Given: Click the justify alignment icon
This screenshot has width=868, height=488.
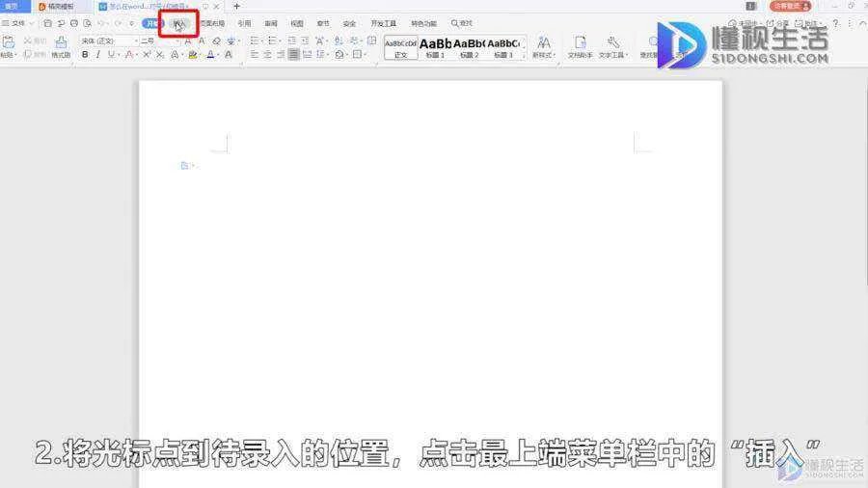Looking at the screenshot, I should coord(294,54).
